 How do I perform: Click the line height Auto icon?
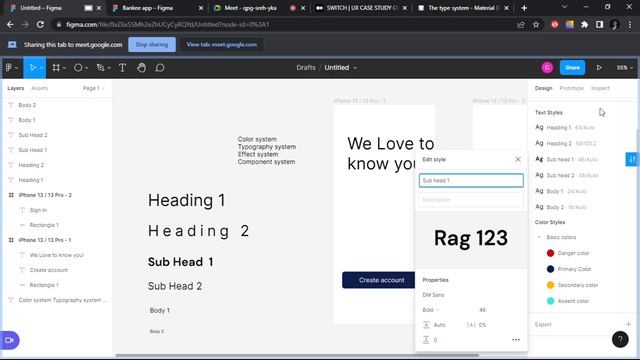click(426, 325)
